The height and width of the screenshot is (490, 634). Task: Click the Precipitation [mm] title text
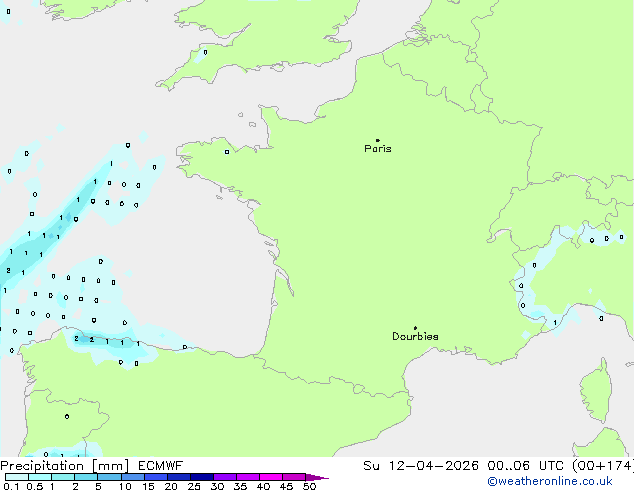pyautogui.click(x=65, y=466)
